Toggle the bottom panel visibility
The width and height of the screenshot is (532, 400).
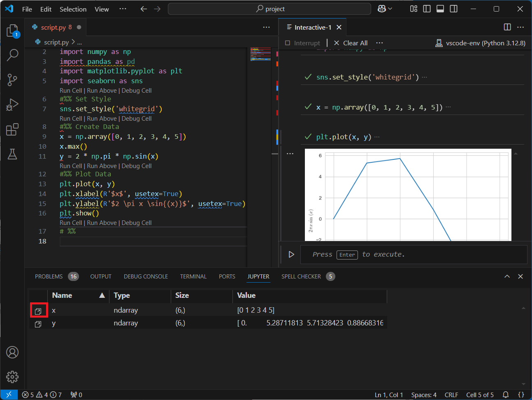pos(440,9)
